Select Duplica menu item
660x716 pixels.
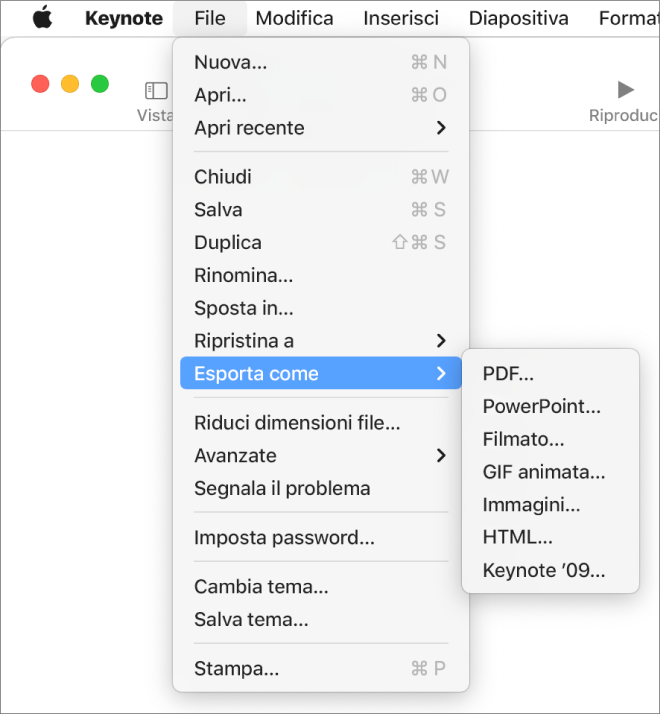[x=321, y=242]
